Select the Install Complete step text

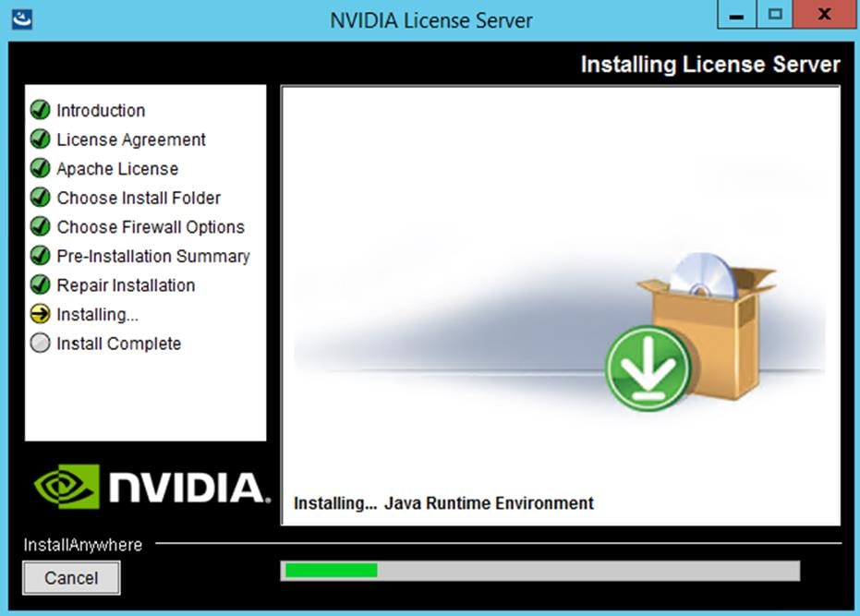(119, 344)
